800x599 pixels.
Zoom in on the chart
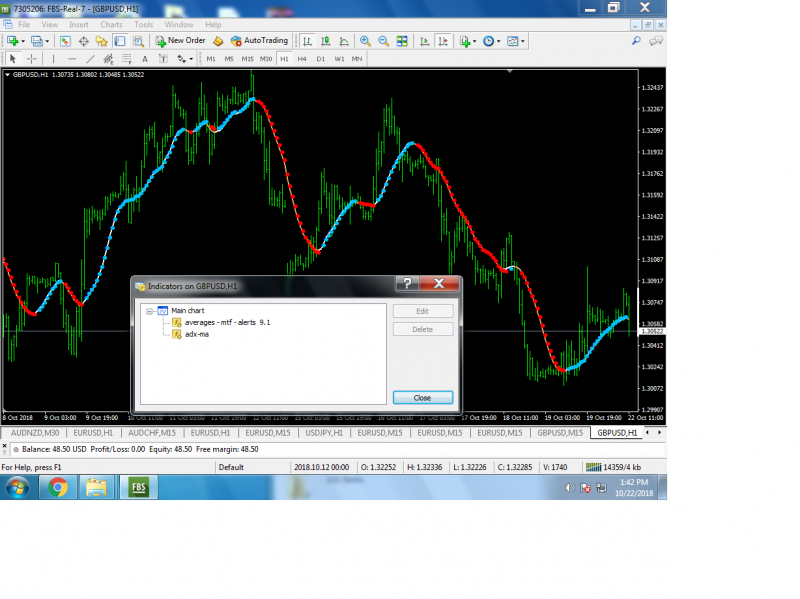pyautogui.click(x=365, y=41)
